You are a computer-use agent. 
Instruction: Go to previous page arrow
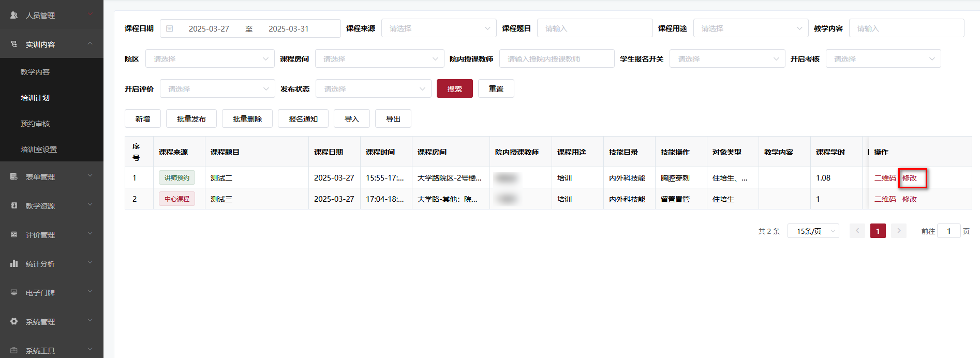[x=857, y=231]
